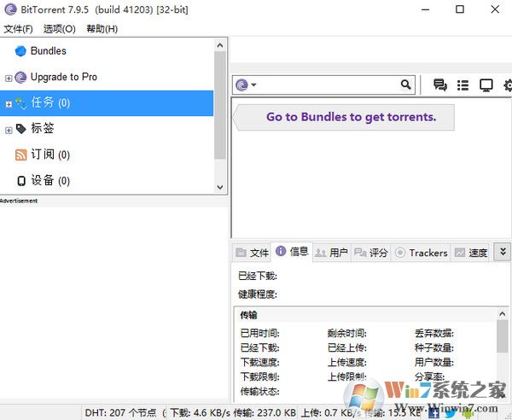512x420 pixels.
Task: Switch to the Trackers tab
Action: 421,253
